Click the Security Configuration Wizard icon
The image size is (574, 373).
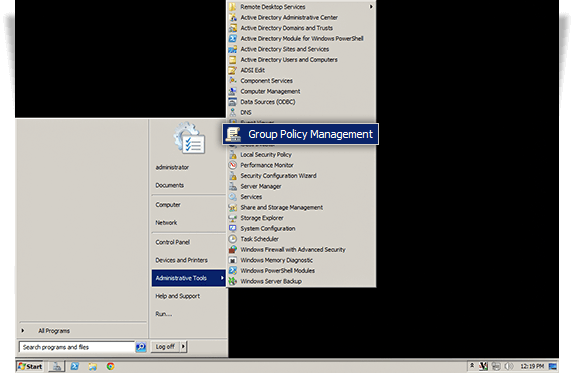point(232,176)
